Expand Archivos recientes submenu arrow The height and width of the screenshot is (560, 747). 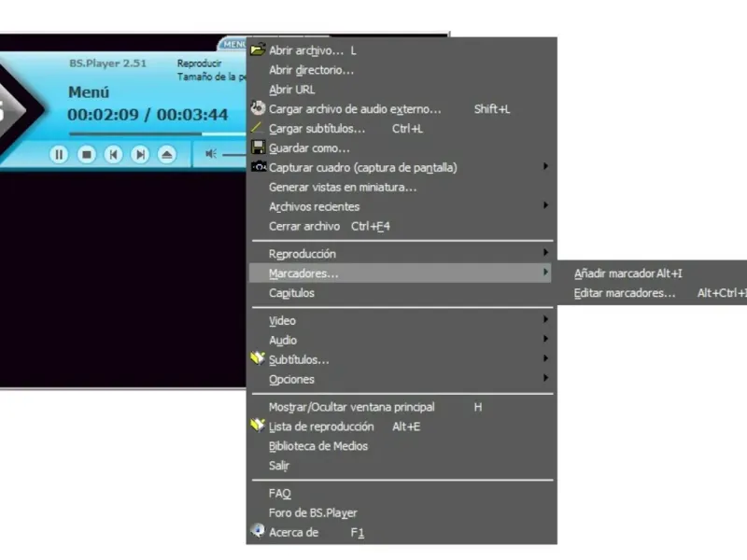[545, 205]
